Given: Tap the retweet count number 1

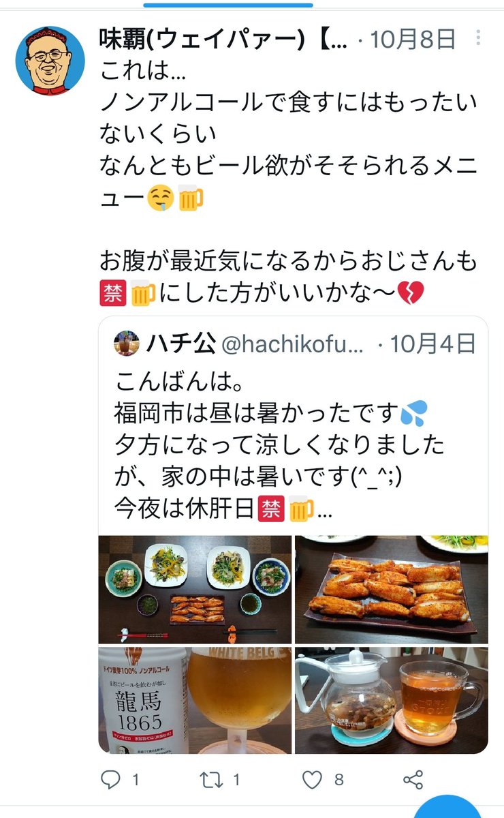Looking at the screenshot, I should tap(236, 780).
